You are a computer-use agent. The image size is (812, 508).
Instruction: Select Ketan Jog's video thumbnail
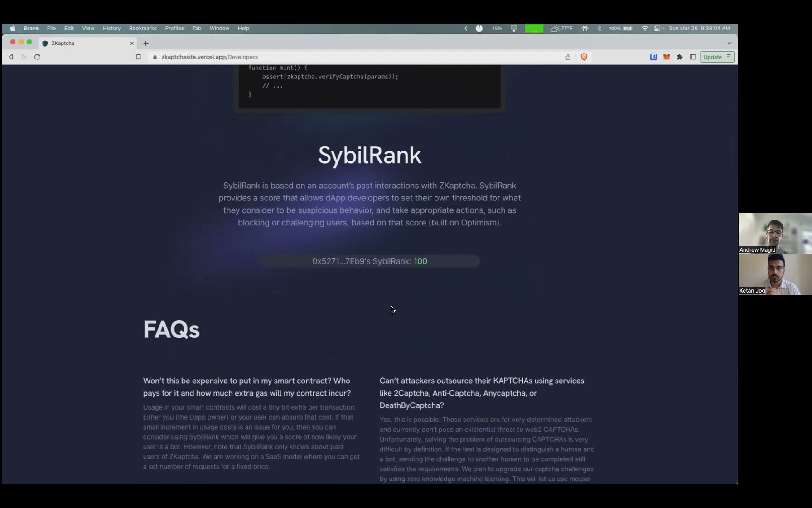[x=775, y=274]
